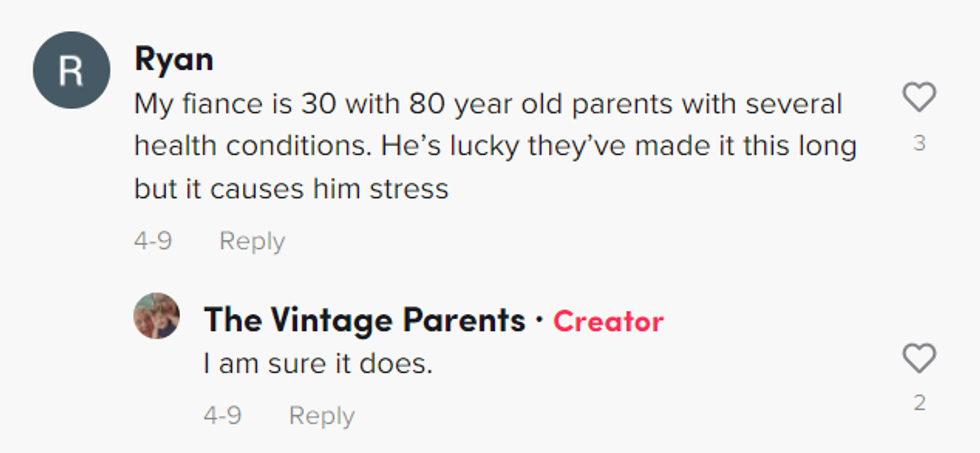Viewport: 980px width, 453px height.
Task: Select the text "I am sure it does."
Action: pyautogui.click(x=318, y=365)
